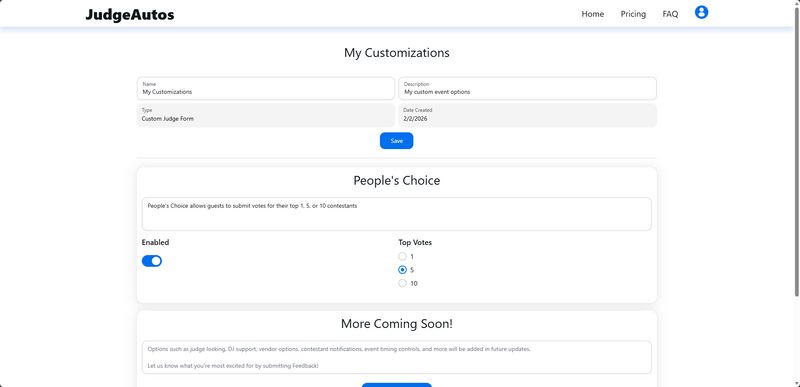Click the My Customizations page heading
Image resolution: width=800 pixels, height=387 pixels.
click(396, 53)
